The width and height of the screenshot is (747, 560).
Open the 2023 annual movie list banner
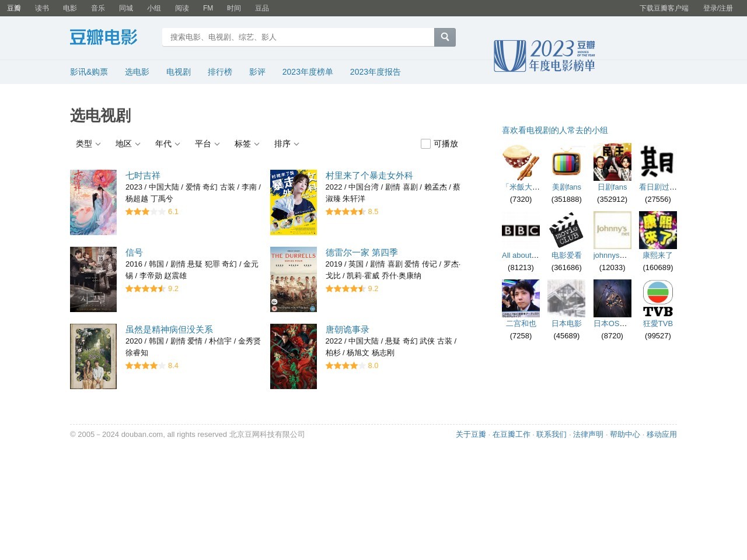tap(544, 56)
